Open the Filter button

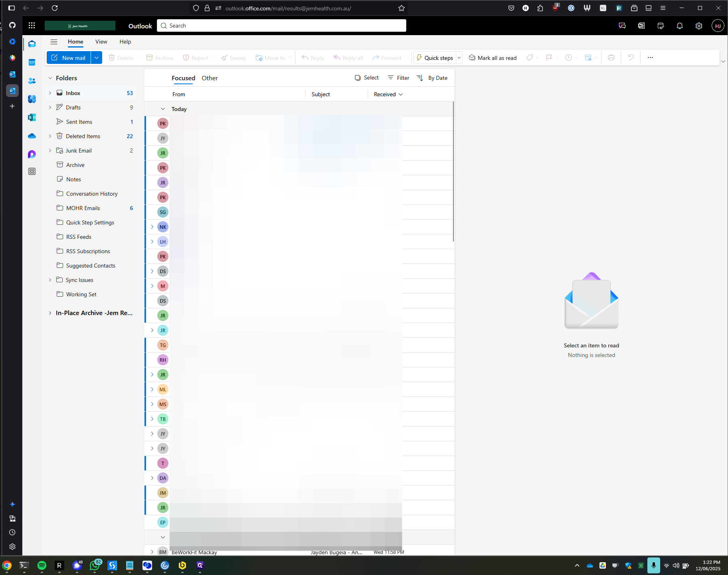click(x=398, y=78)
